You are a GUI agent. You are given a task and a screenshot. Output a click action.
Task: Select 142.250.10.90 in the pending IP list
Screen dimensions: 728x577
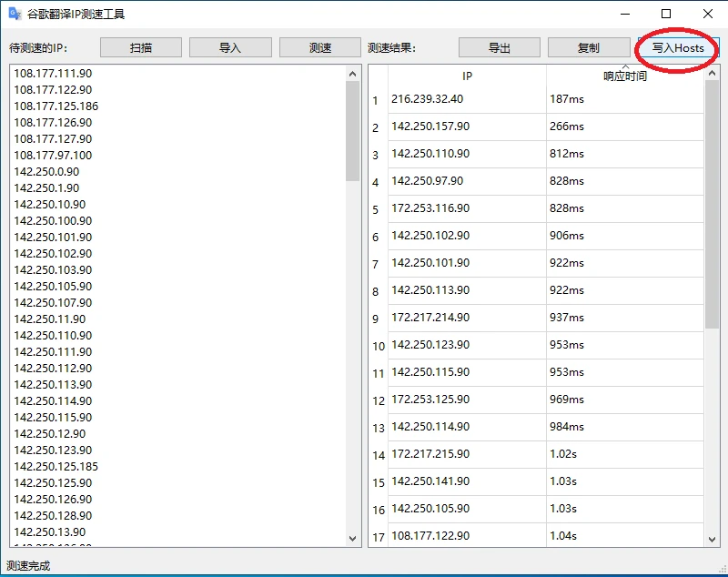tap(50, 204)
